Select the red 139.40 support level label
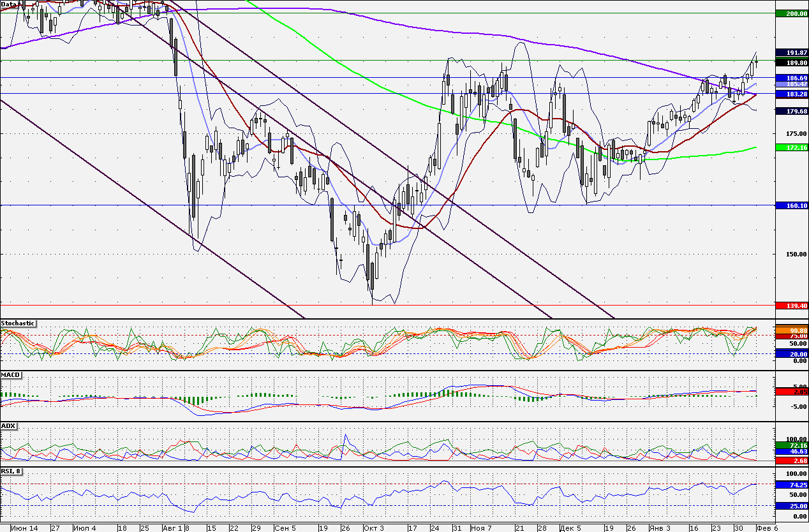Screen dimensions: 809x532 click(790, 306)
